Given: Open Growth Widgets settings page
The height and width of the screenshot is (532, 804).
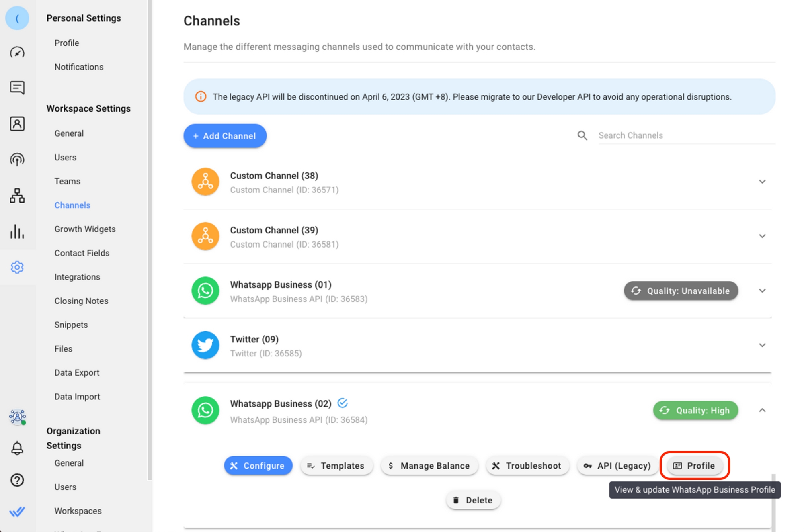Looking at the screenshot, I should click(85, 229).
